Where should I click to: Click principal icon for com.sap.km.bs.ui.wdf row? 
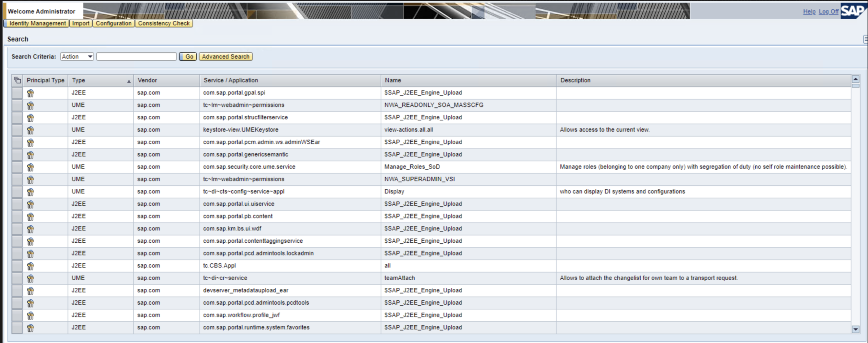pos(31,229)
